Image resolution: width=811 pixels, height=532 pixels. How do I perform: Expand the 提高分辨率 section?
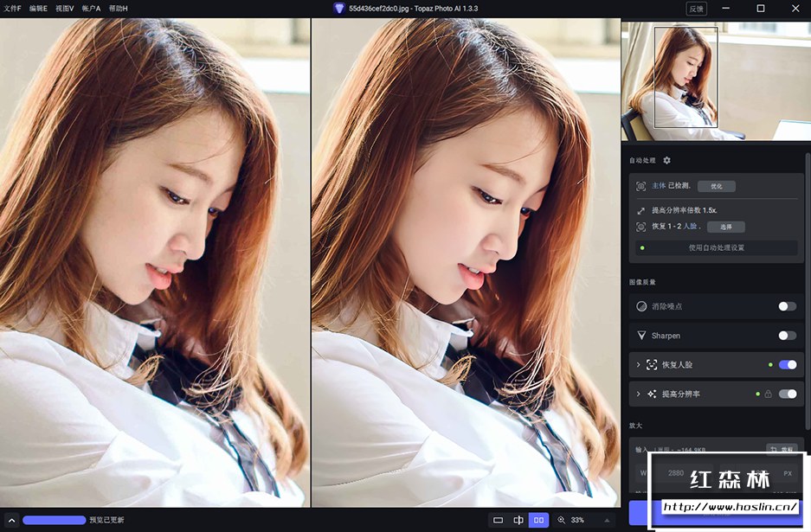pyautogui.click(x=638, y=394)
